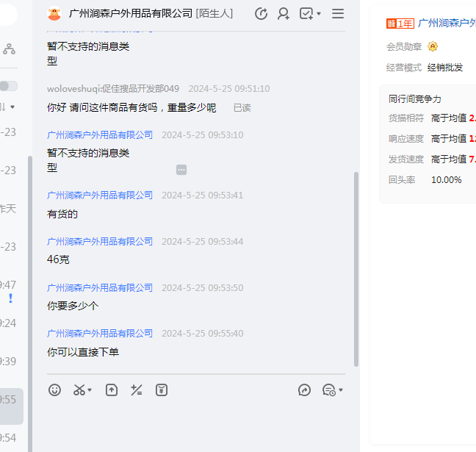Click the orange avatar in chat header

pyautogui.click(x=54, y=13)
